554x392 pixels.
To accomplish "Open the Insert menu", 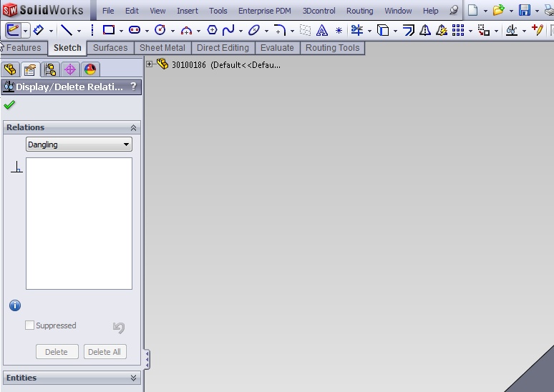I will [188, 11].
